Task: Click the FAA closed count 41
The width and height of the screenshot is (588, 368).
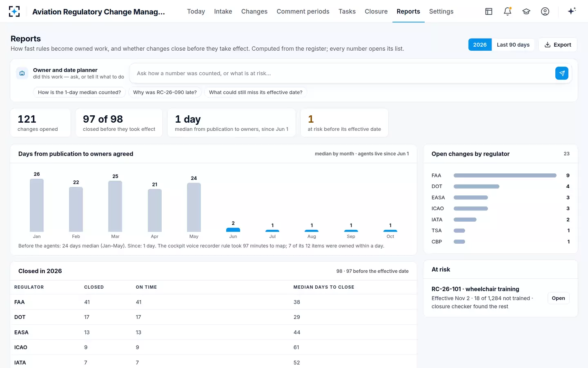Action: 87,302
